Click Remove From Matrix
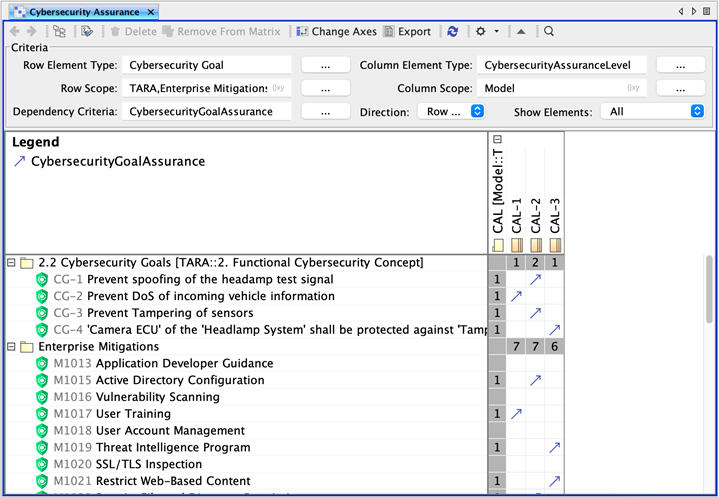This screenshot has height=497, width=719. [221, 31]
